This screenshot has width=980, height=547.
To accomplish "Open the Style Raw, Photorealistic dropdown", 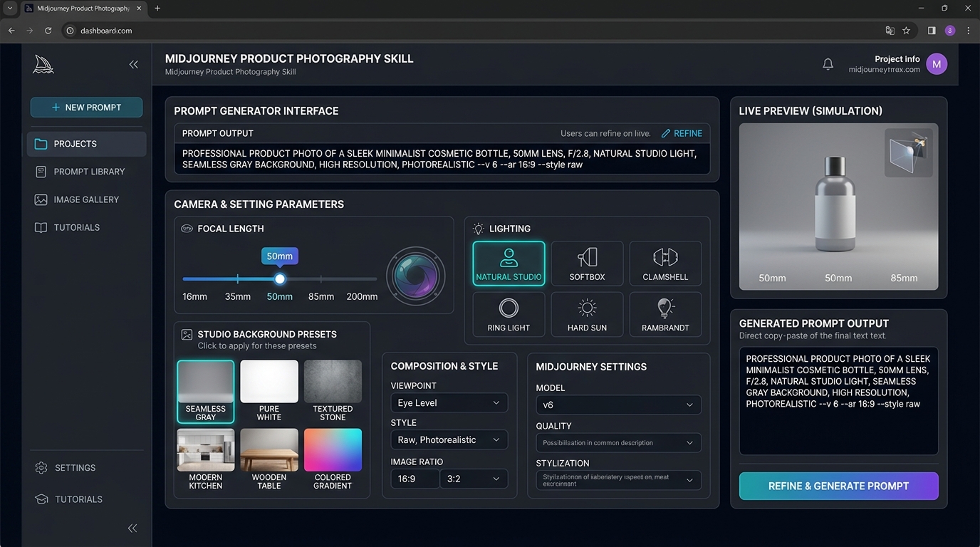I will pos(449,439).
